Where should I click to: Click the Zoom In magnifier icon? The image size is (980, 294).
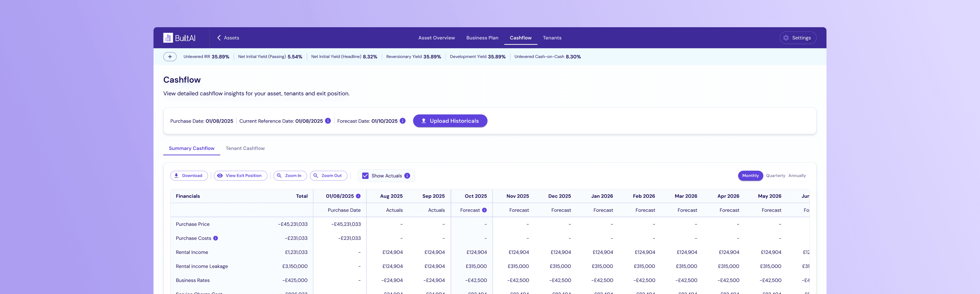click(279, 175)
